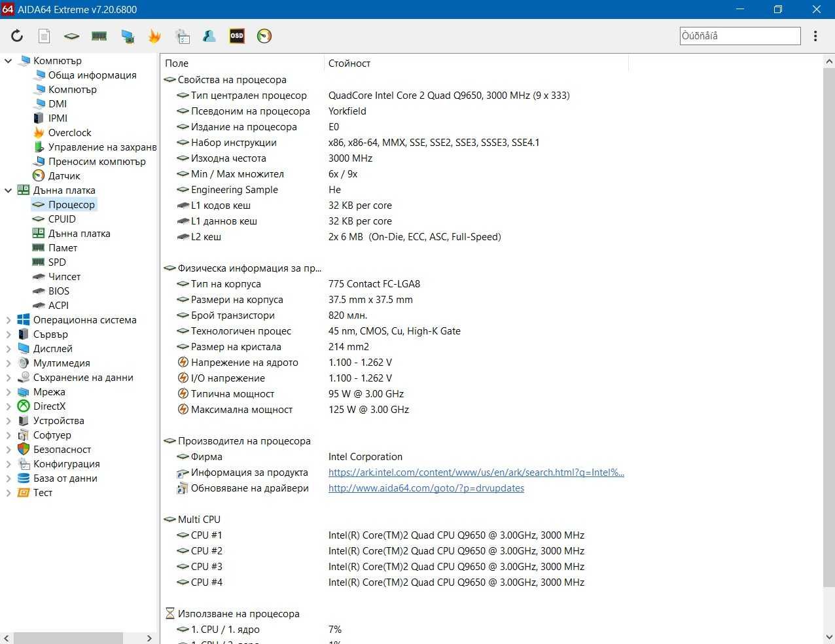Collapse the Дънна платка tree node
This screenshot has height=644, width=835.
tap(8, 190)
